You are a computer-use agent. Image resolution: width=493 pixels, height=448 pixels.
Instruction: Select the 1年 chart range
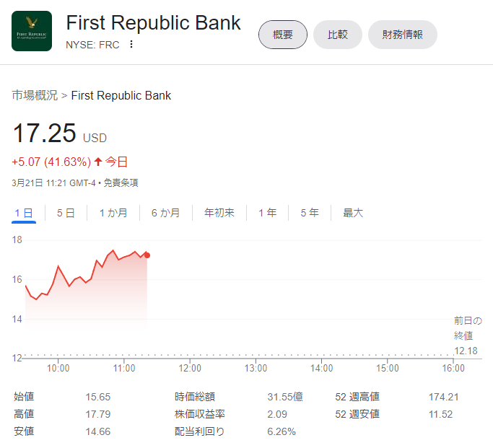(268, 213)
